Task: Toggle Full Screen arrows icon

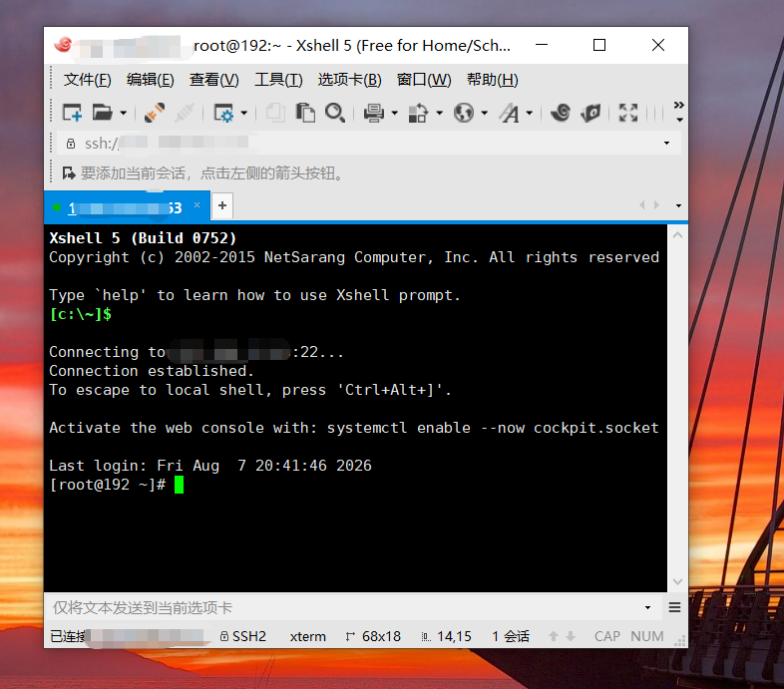Action: coord(628,113)
